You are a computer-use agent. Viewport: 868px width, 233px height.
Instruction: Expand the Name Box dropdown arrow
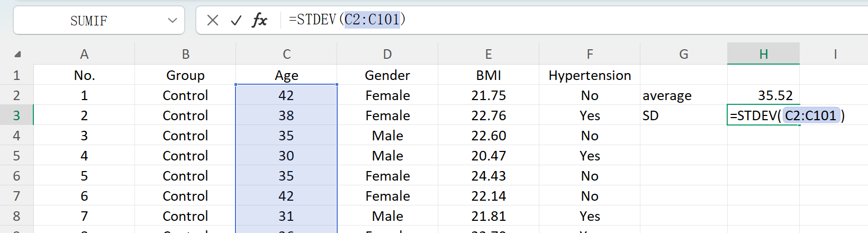pyautogui.click(x=173, y=21)
